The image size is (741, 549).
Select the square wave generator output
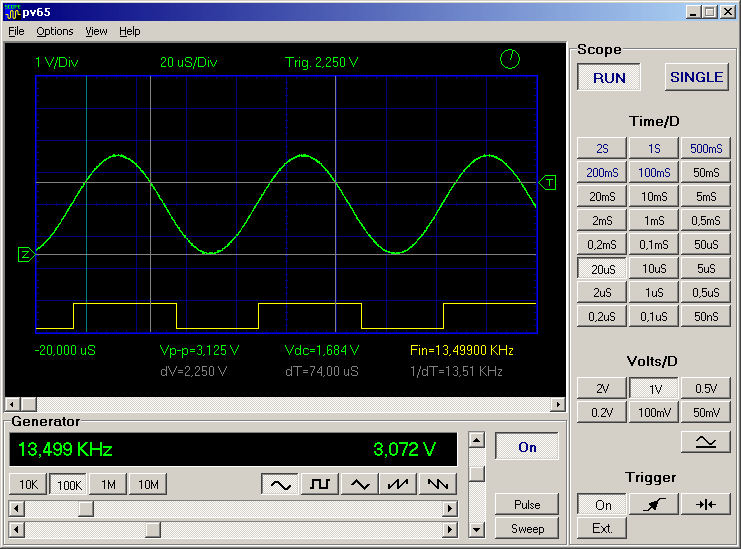(320, 484)
